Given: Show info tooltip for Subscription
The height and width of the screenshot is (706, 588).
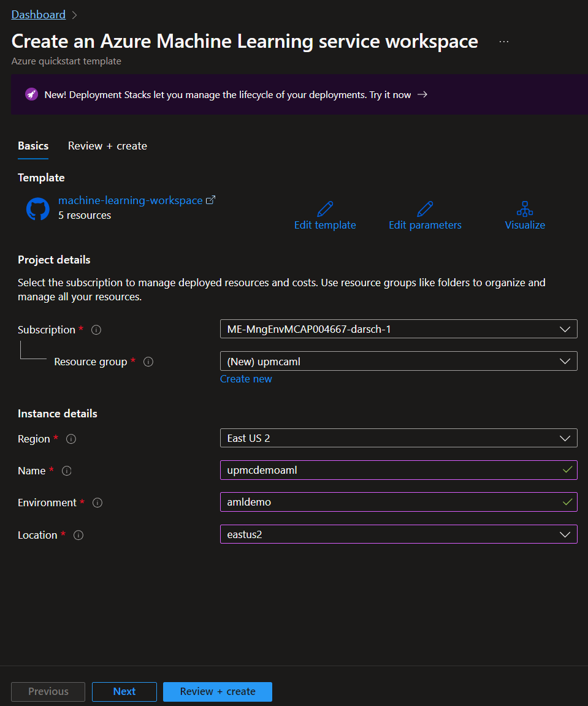Looking at the screenshot, I should click(x=96, y=330).
